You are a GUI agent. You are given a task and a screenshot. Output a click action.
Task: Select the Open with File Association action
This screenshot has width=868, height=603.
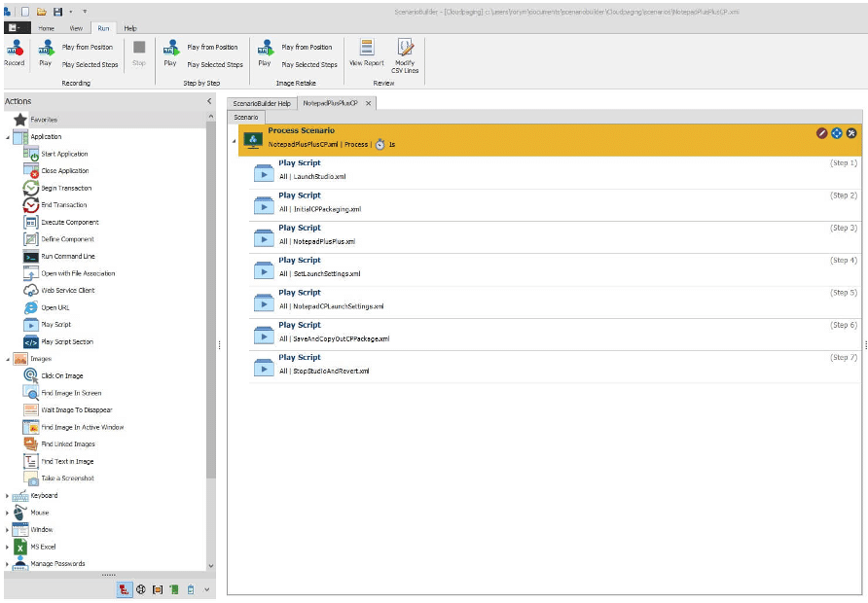(69, 273)
